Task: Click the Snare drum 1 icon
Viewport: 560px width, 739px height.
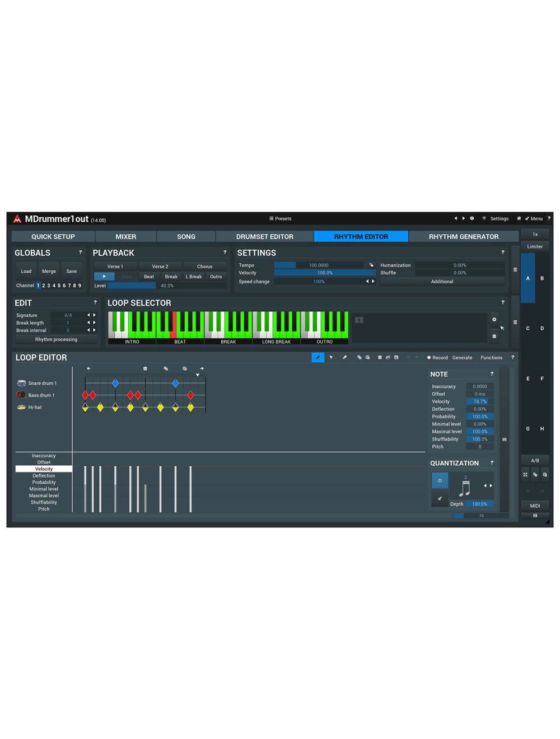Action: tap(21, 383)
